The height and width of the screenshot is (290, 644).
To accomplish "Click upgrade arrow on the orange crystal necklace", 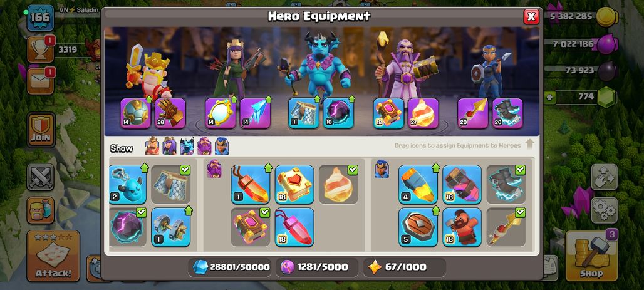I will tap(268, 168).
